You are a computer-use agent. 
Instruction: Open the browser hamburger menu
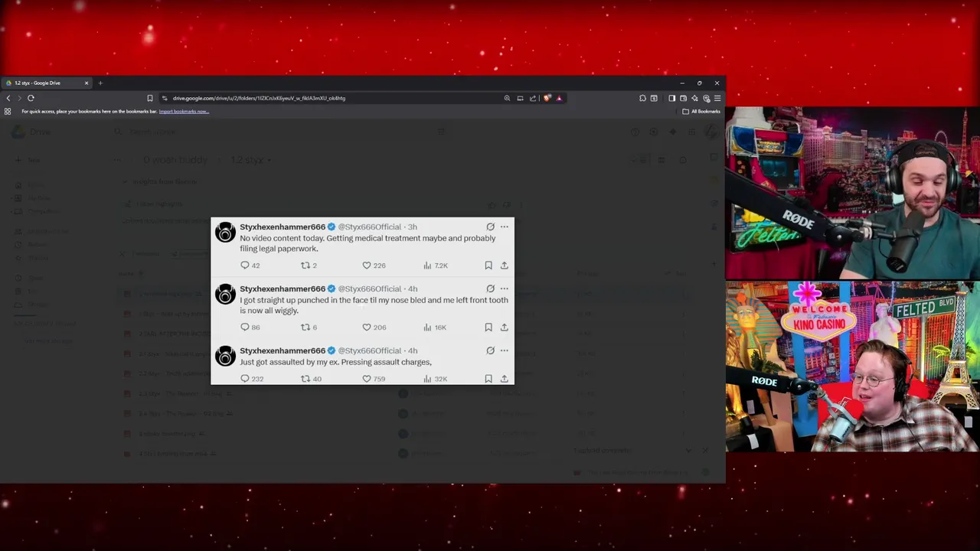click(717, 98)
